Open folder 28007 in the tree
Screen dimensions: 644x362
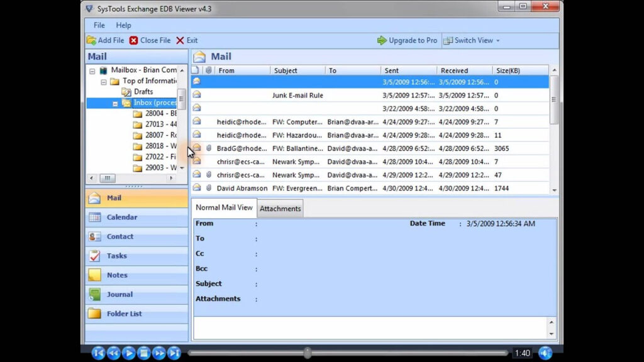click(x=160, y=135)
